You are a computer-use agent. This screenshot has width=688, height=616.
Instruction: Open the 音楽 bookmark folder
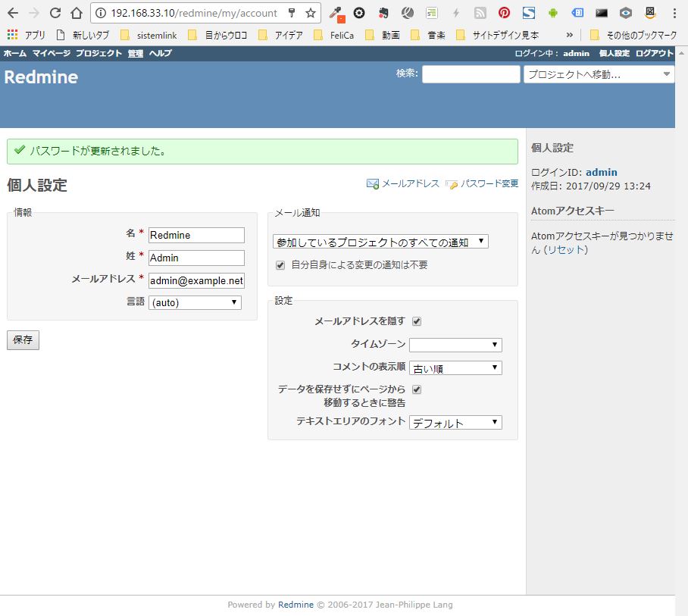[428, 35]
